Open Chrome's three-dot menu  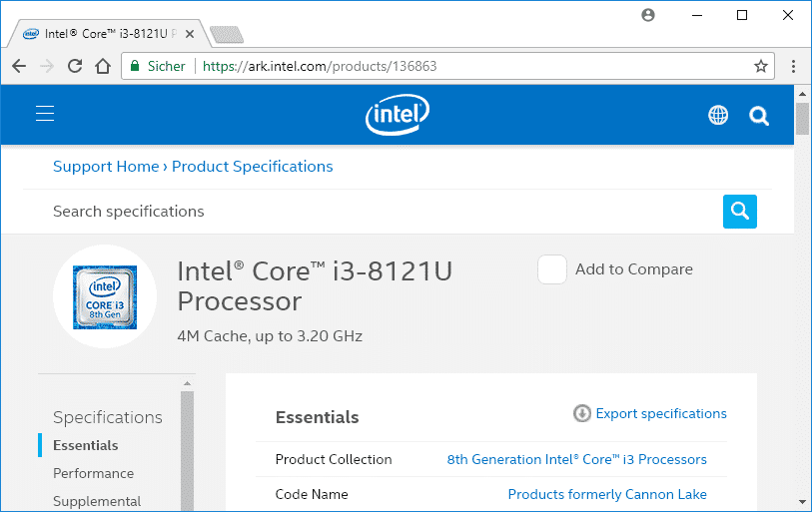pos(793,66)
